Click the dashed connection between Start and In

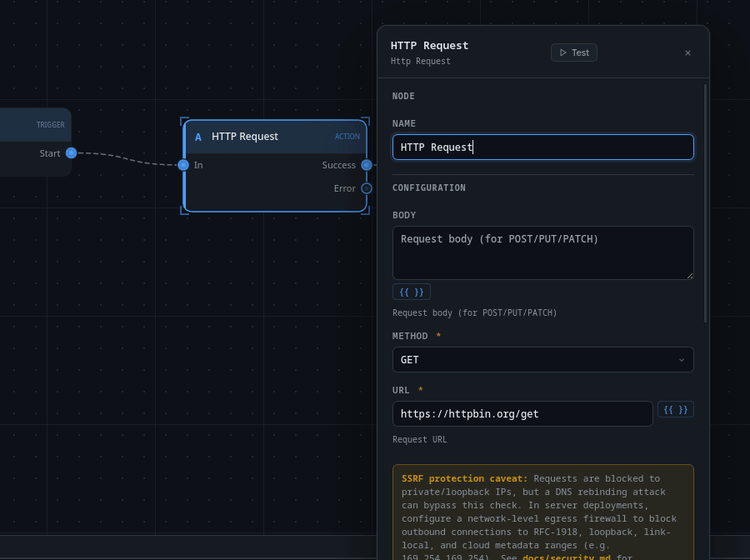[x=127, y=158]
